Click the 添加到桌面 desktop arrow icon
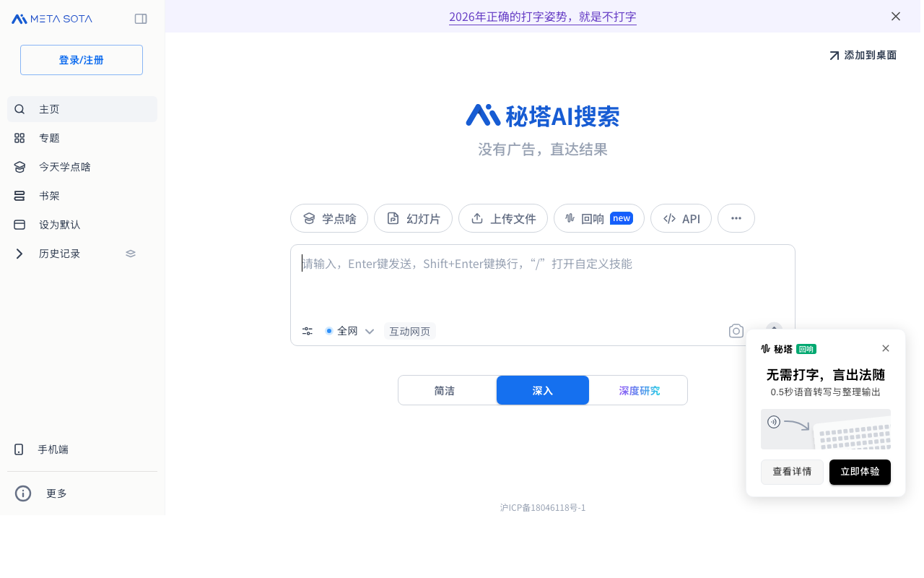Viewport: 924px width, 578px height. point(833,54)
